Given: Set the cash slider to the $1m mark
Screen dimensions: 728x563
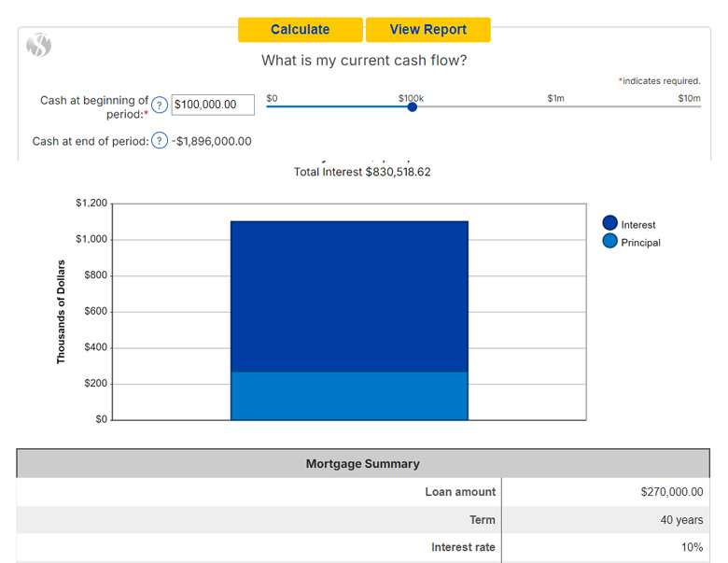Looking at the screenshot, I should pos(555,106).
